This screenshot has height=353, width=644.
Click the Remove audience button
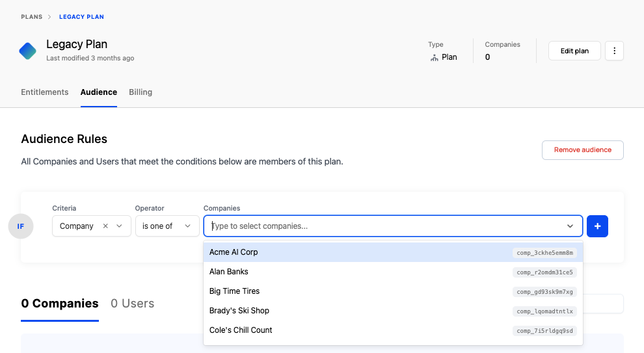[582, 150]
